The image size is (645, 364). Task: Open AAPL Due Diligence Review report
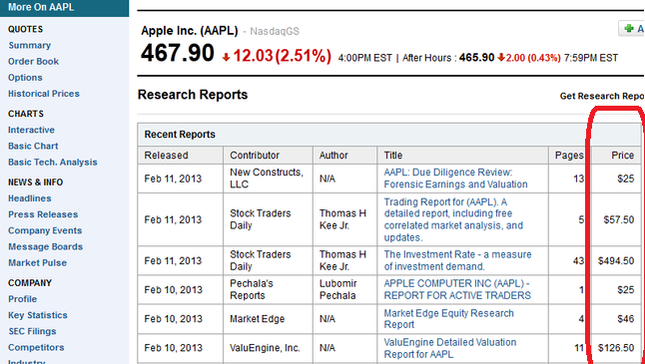[x=455, y=178]
